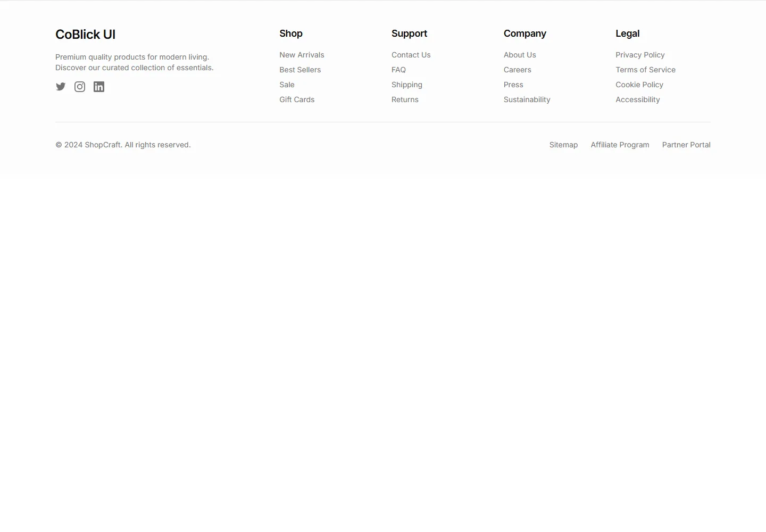Open the Careers link

[518, 70]
